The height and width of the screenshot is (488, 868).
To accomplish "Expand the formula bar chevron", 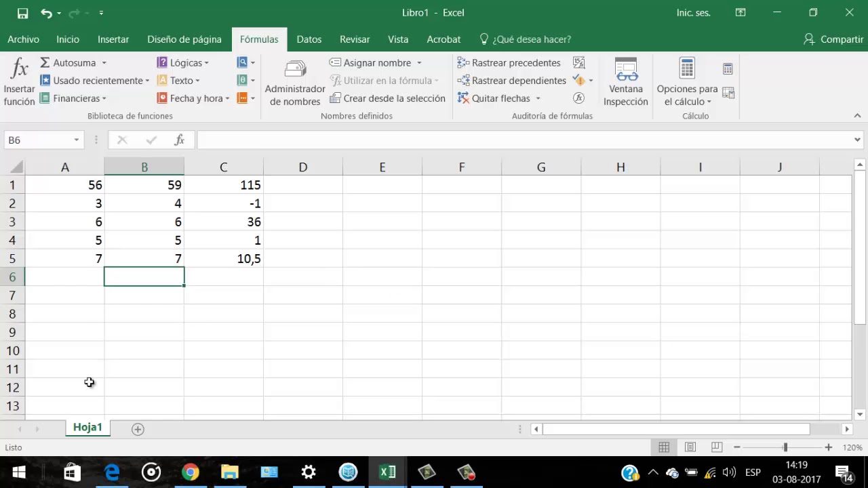I will [x=857, y=140].
